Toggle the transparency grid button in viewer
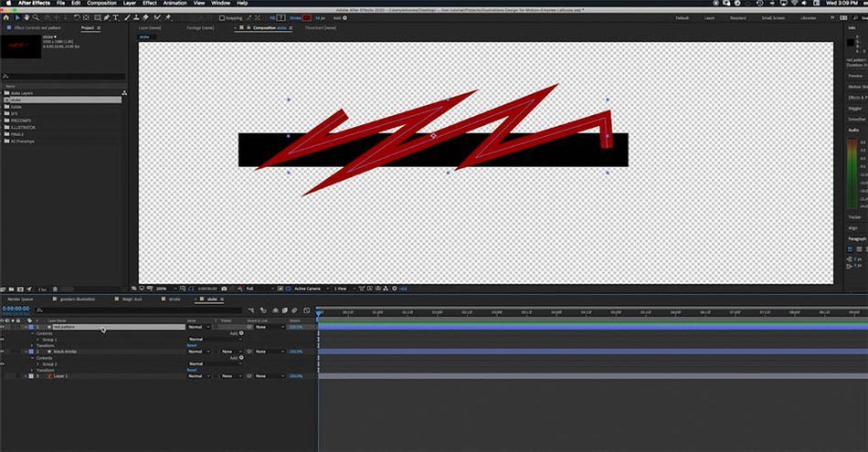The width and height of the screenshot is (868, 452). point(288,289)
